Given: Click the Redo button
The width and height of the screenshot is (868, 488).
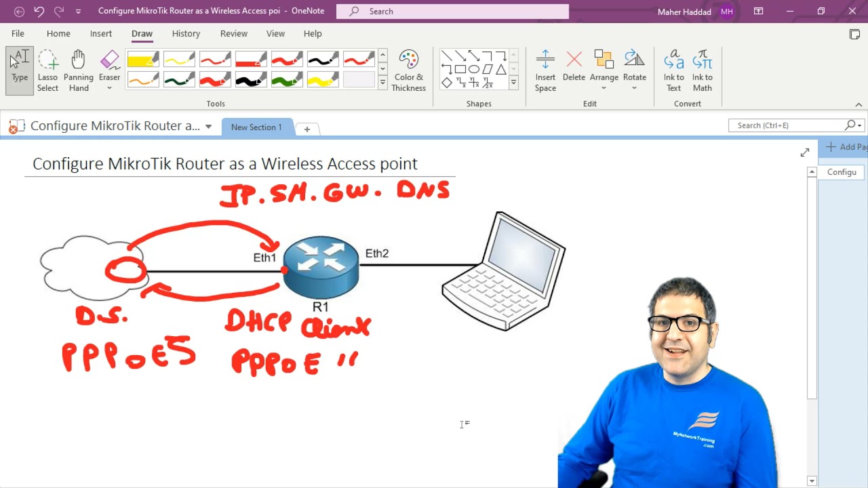Looking at the screenshot, I should coord(59,12).
